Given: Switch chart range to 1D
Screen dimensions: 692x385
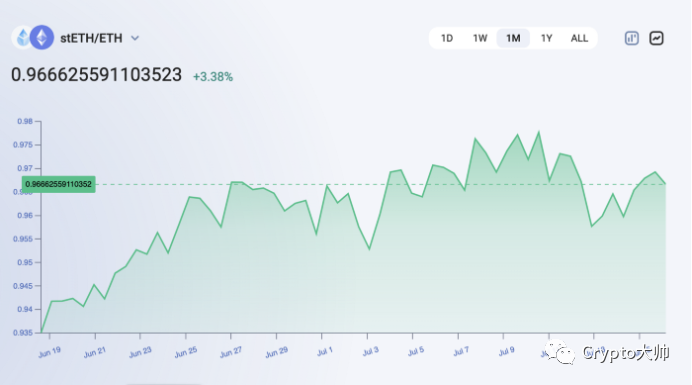Looking at the screenshot, I should point(447,38).
